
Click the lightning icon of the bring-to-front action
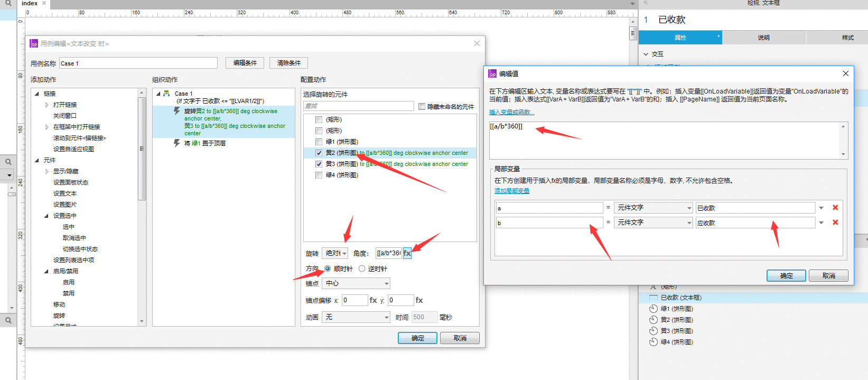pyautogui.click(x=177, y=143)
